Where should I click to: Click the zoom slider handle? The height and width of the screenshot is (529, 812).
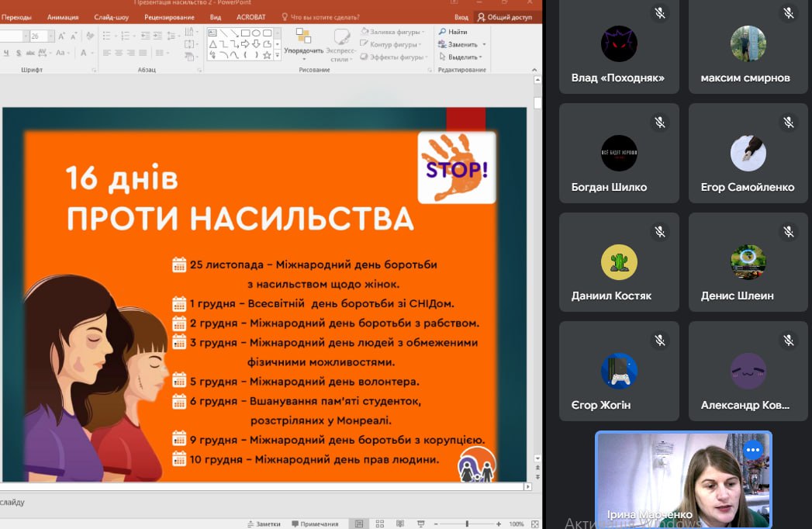point(467,524)
